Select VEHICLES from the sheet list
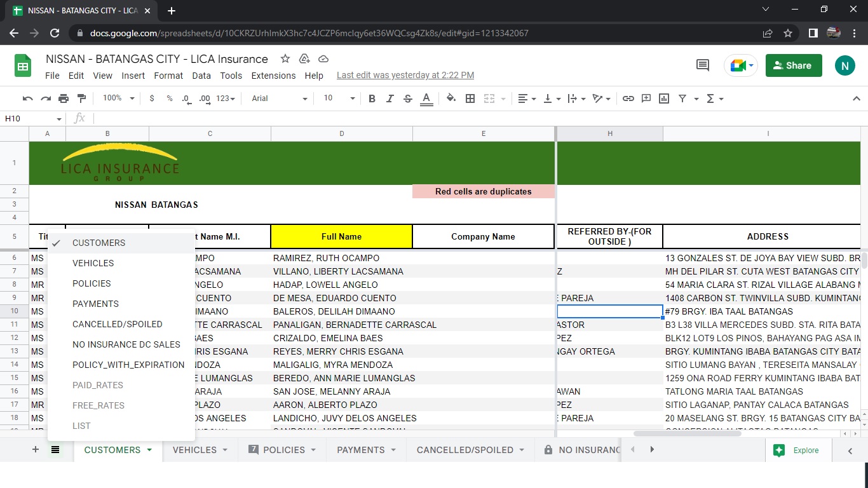 point(93,263)
